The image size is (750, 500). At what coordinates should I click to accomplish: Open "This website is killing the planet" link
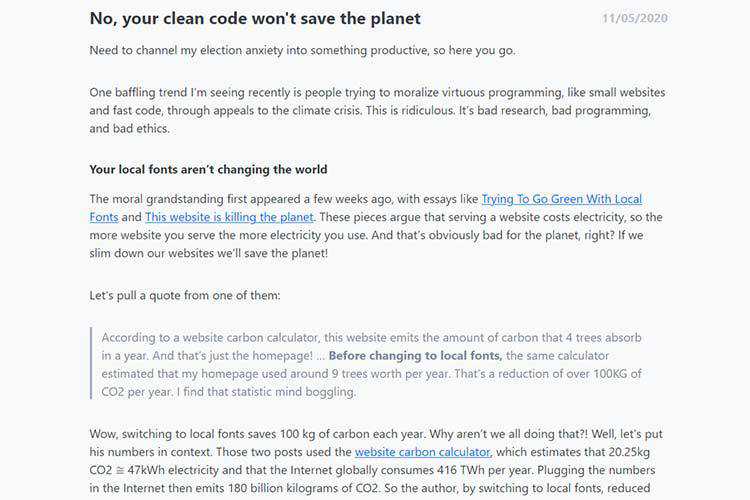click(229, 217)
